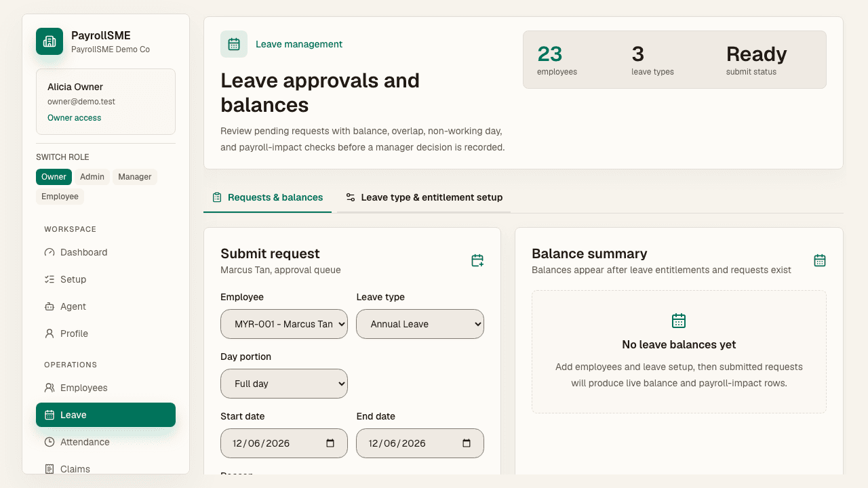The image size is (868, 488).
Task: Click the Claims document icon in sidebar
Action: pyautogui.click(x=50, y=469)
